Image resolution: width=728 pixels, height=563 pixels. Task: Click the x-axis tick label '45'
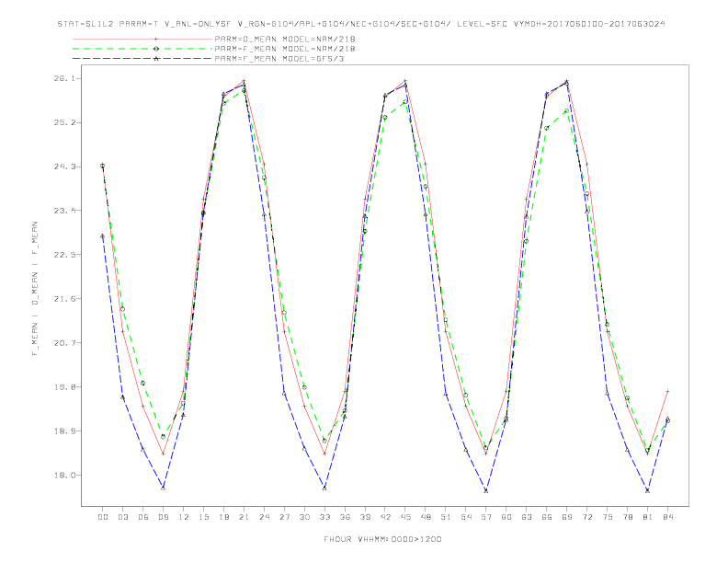[x=405, y=517]
